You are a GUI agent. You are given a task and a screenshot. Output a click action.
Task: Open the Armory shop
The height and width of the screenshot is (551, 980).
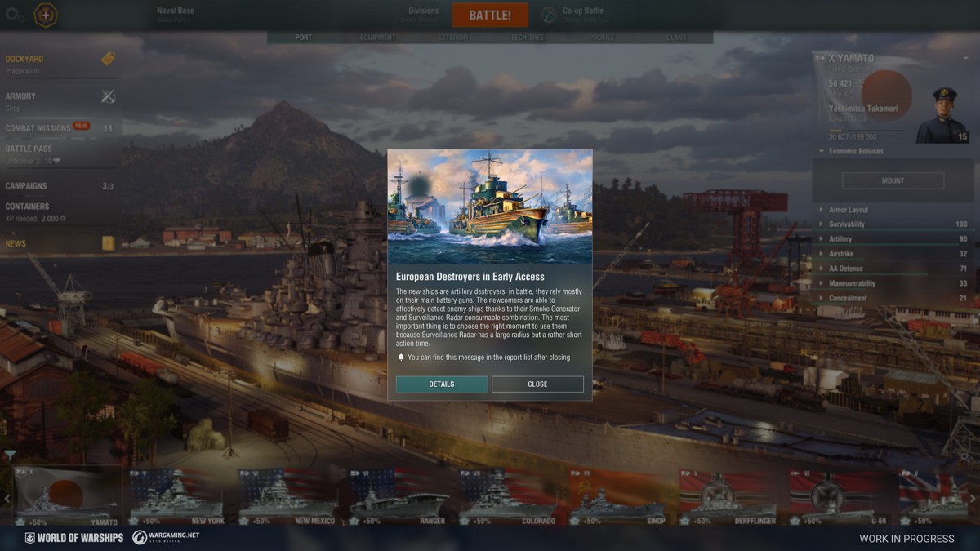[60, 100]
